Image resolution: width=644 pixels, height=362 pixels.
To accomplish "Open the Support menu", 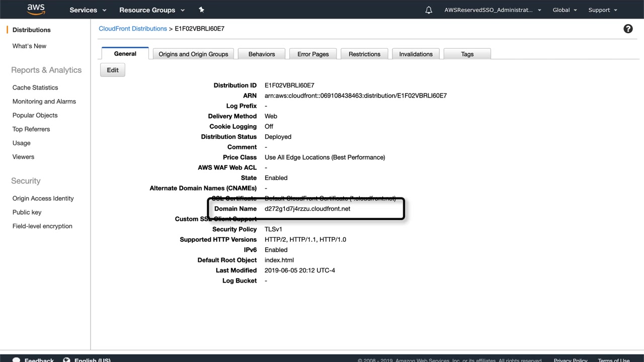I will [x=603, y=10].
